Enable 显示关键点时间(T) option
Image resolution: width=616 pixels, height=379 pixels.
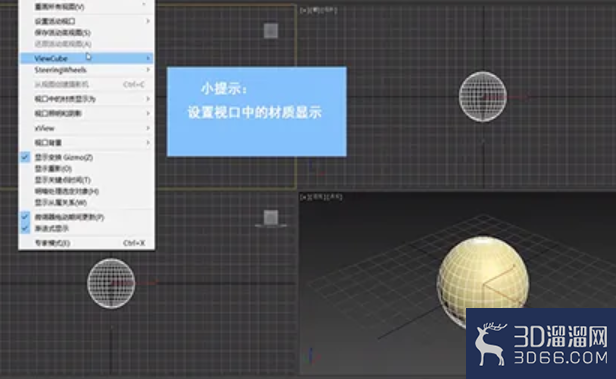(x=86, y=180)
